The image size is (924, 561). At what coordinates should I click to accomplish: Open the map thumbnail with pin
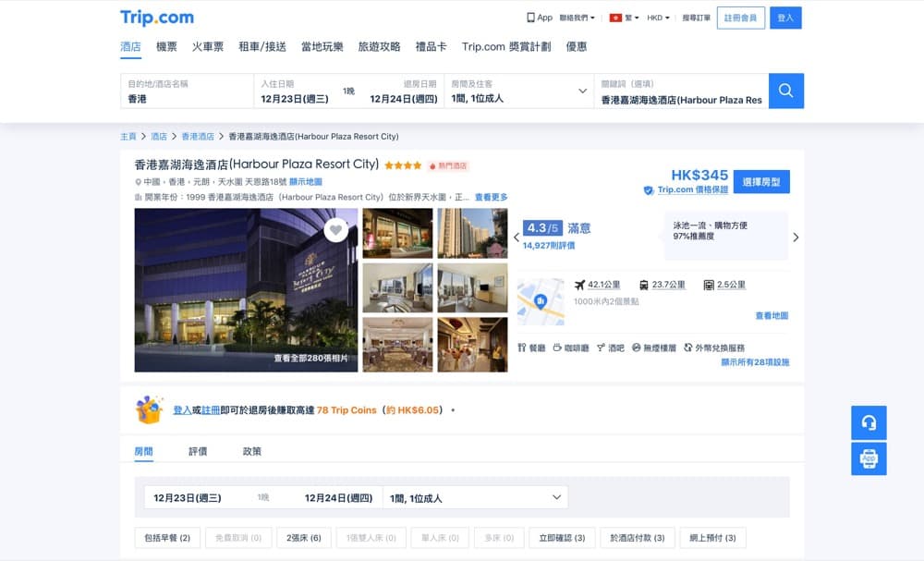click(541, 301)
